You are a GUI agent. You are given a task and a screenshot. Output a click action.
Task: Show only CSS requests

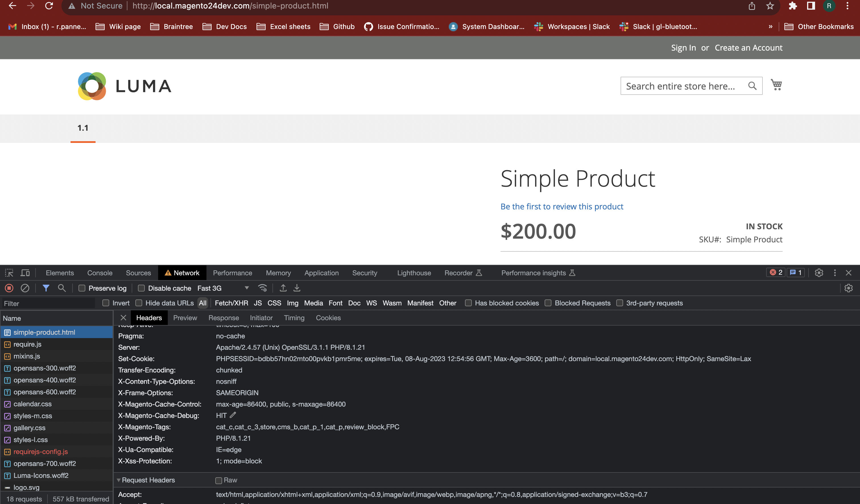274,303
